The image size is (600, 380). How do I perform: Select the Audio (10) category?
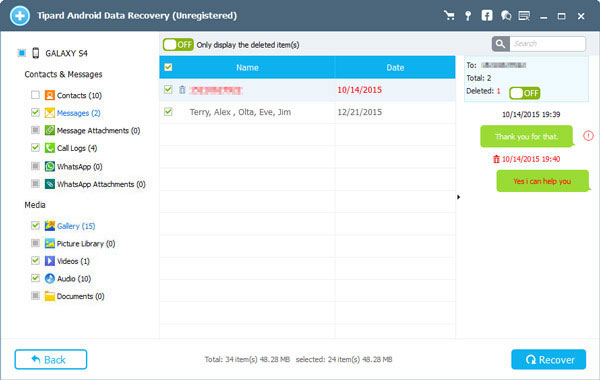point(74,279)
